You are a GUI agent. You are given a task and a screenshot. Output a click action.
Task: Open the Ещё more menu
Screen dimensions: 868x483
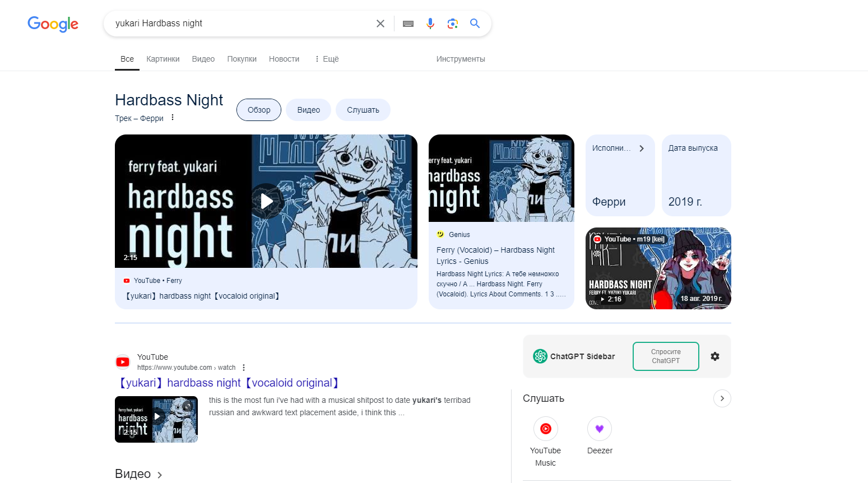[327, 59]
